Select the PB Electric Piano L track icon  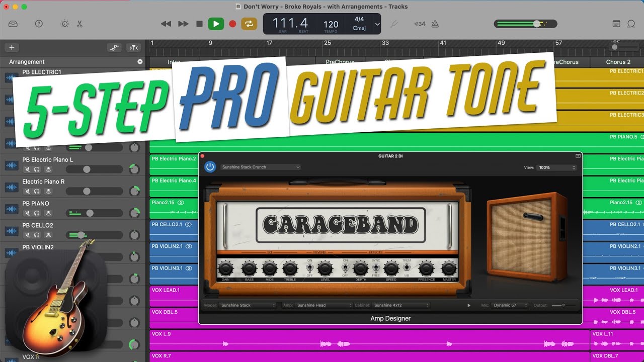pos(12,165)
